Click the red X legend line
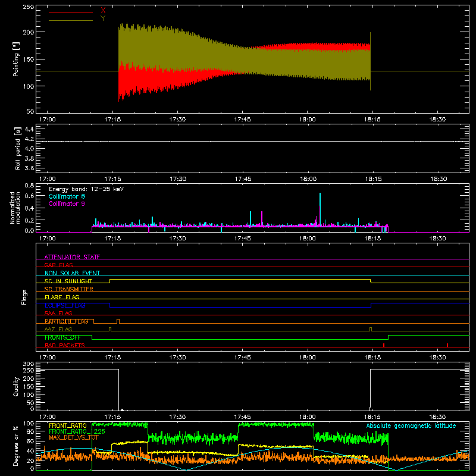Viewport: 476px width, 476px height. point(70,12)
